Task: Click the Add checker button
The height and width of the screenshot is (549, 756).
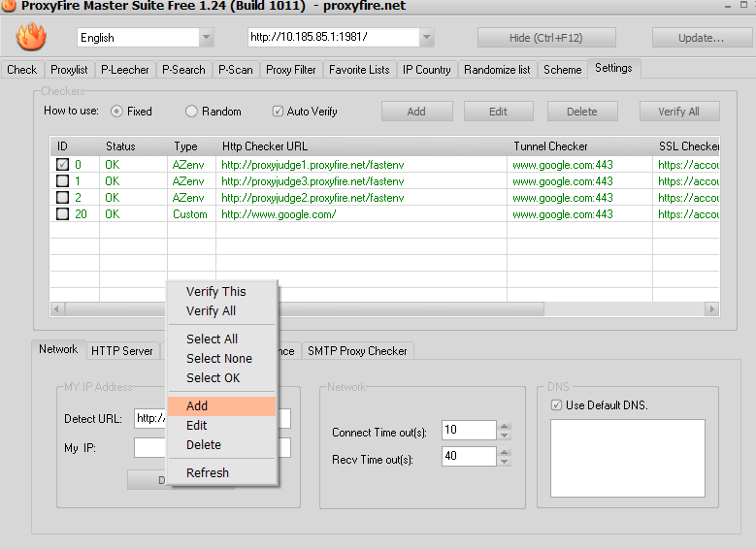Action: (x=416, y=112)
